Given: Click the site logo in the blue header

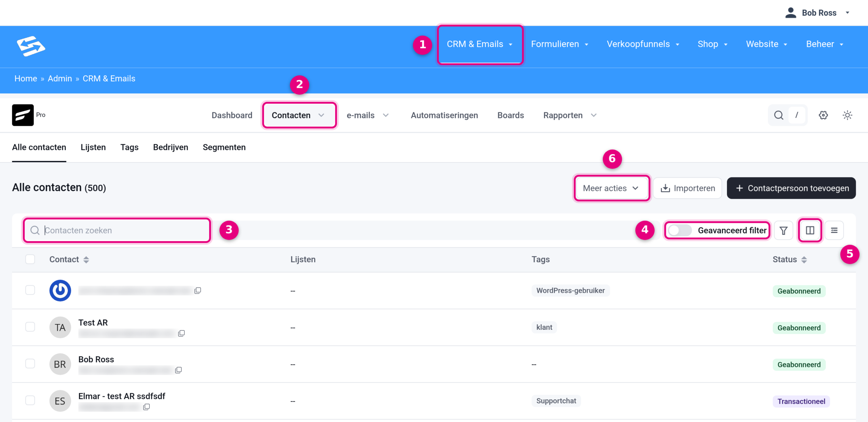Looking at the screenshot, I should (31, 46).
